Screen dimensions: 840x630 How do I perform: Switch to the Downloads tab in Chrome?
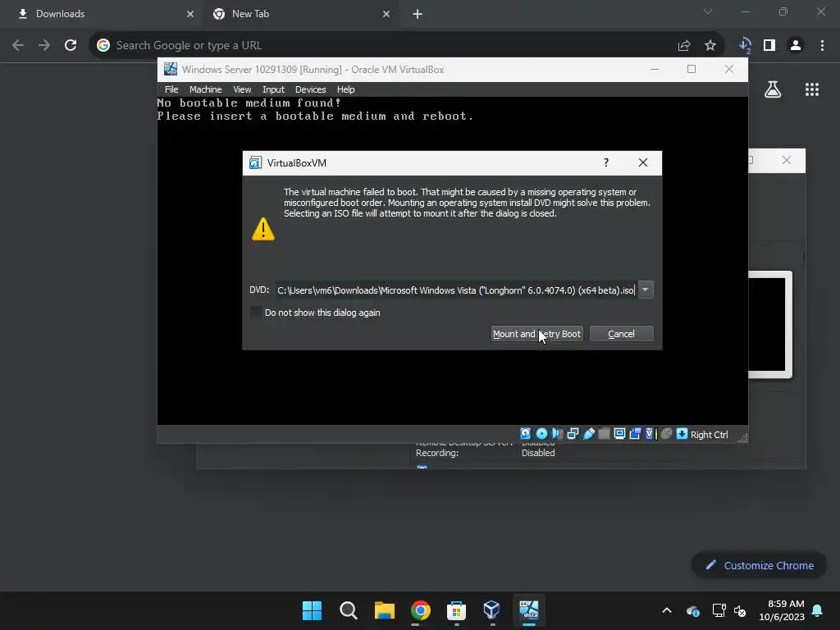pyautogui.click(x=102, y=14)
